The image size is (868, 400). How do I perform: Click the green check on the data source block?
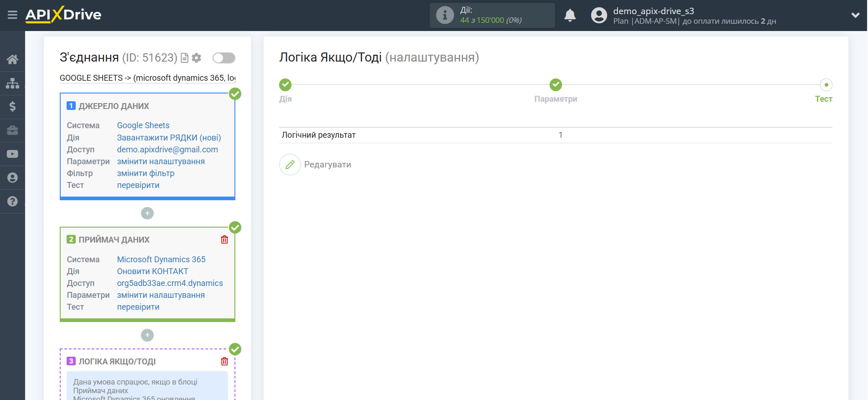(235, 94)
